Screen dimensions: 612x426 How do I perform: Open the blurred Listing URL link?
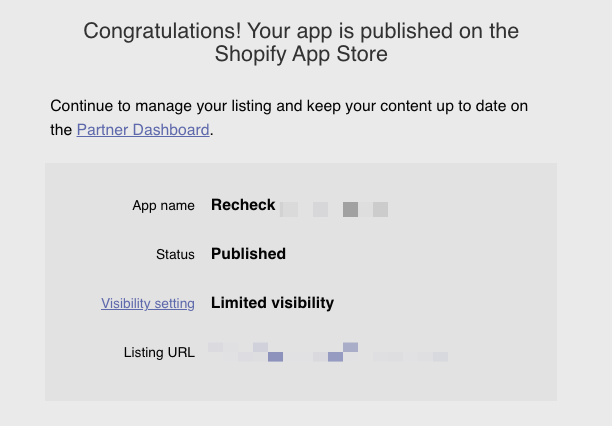pyautogui.click(x=328, y=352)
